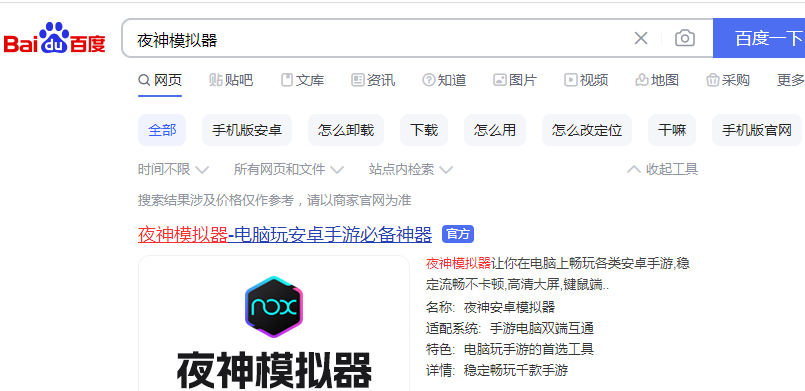Viewport: 805px width, 391px height.
Task: Expand the 时间不限 dropdown
Action: coord(173,169)
